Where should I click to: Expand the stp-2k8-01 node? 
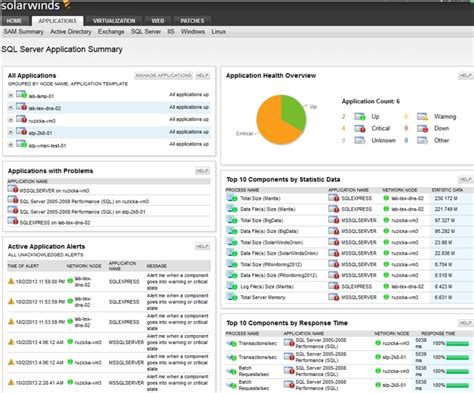coord(11,132)
